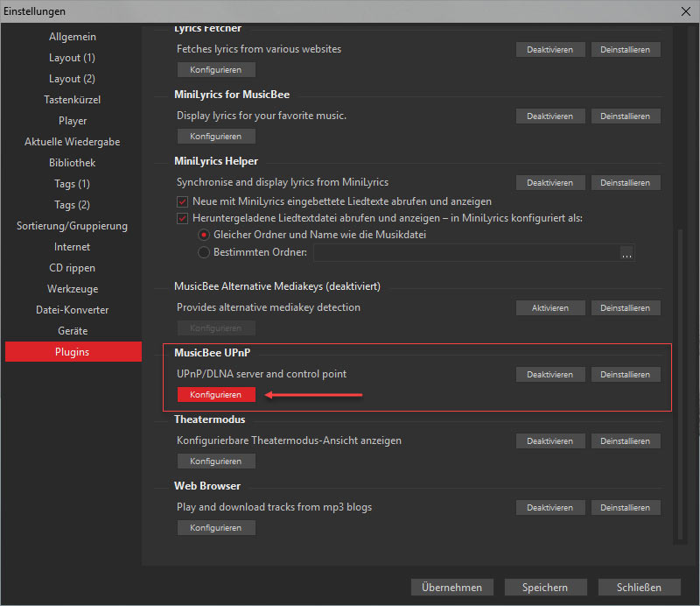700x606 pixels.
Task: Uninstall MiniLyrics Helper plugin
Action: [x=626, y=183]
